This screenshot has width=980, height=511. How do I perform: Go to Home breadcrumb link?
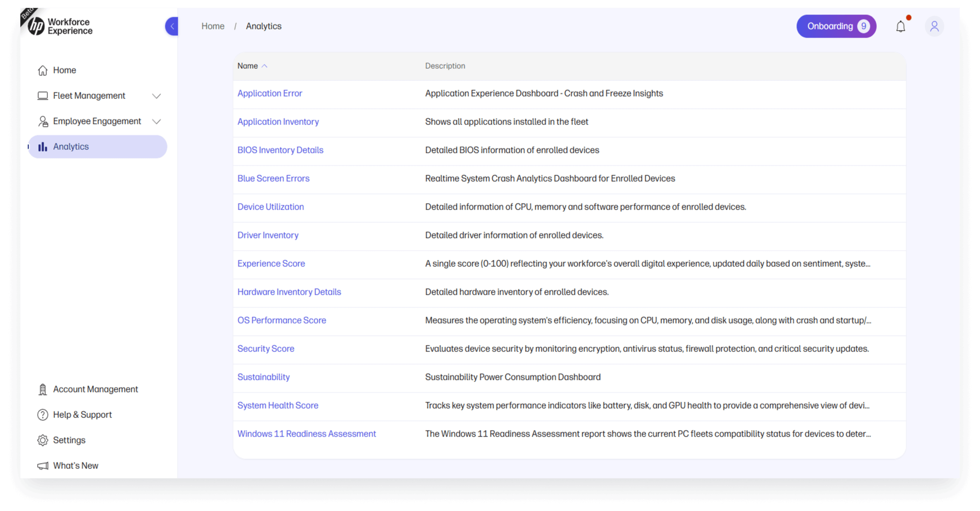point(213,26)
